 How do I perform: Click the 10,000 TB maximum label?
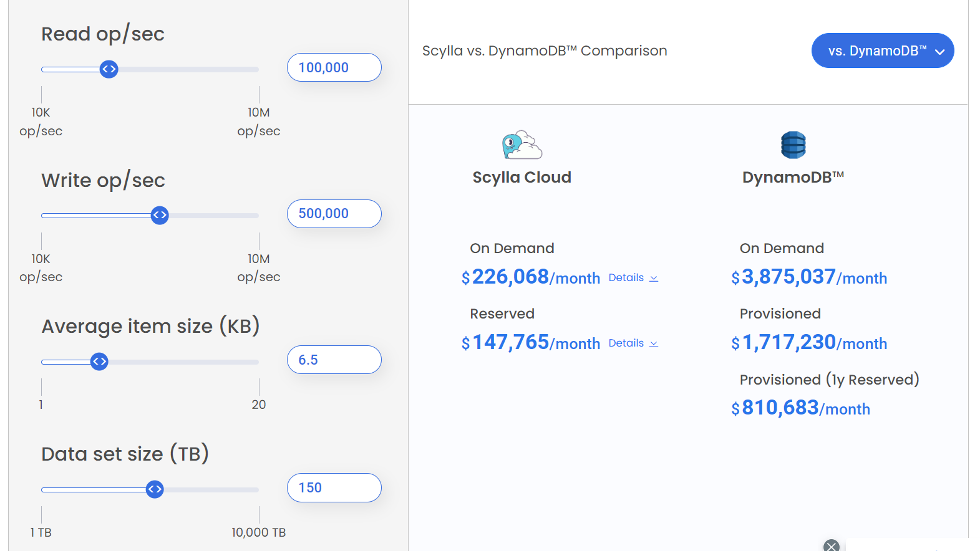[259, 532]
